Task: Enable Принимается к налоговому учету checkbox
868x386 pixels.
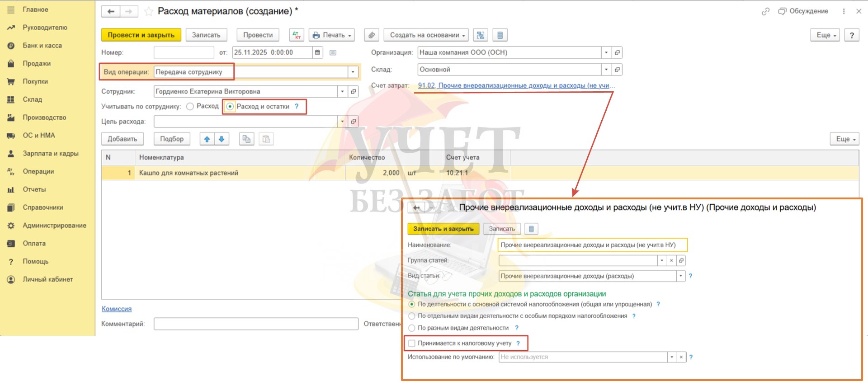Action: point(412,344)
